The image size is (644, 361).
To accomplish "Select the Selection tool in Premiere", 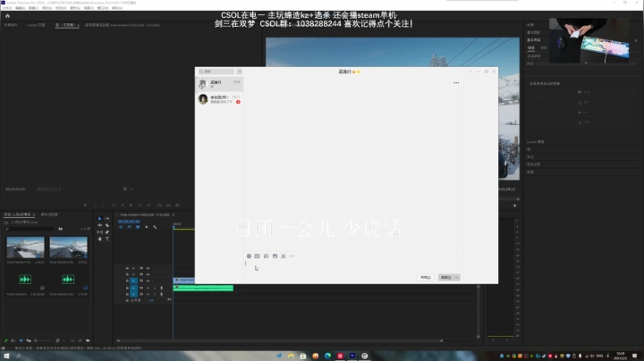I will (x=100, y=219).
